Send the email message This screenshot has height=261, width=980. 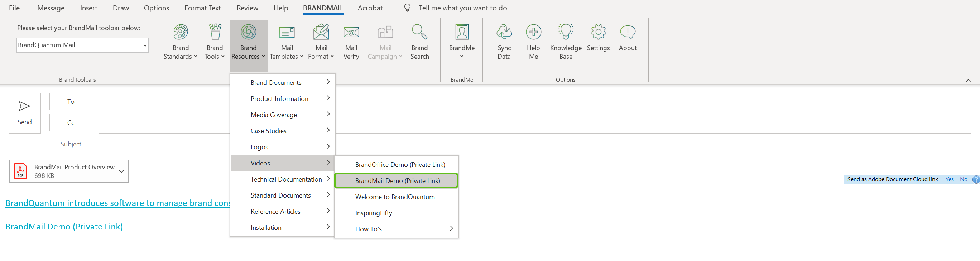tap(25, 113)
